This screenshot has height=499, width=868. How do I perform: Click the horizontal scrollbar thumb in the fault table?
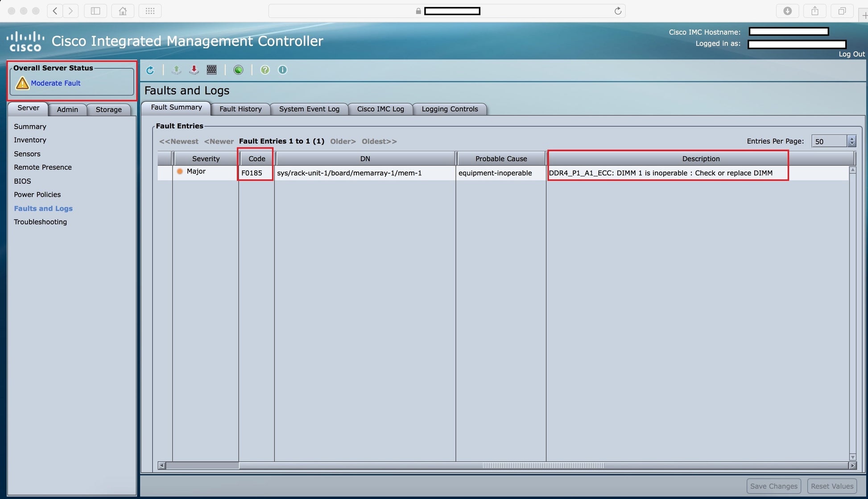tap(543, 466)
